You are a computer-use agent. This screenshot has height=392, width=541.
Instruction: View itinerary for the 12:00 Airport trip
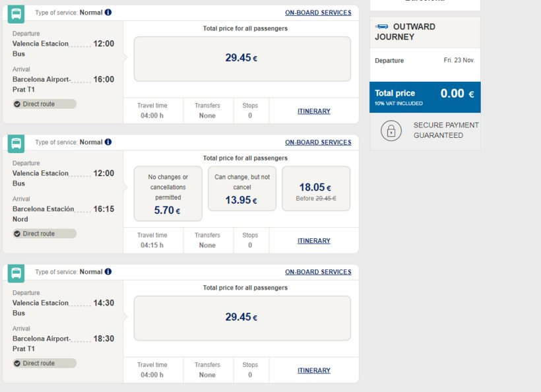(314, 112)
